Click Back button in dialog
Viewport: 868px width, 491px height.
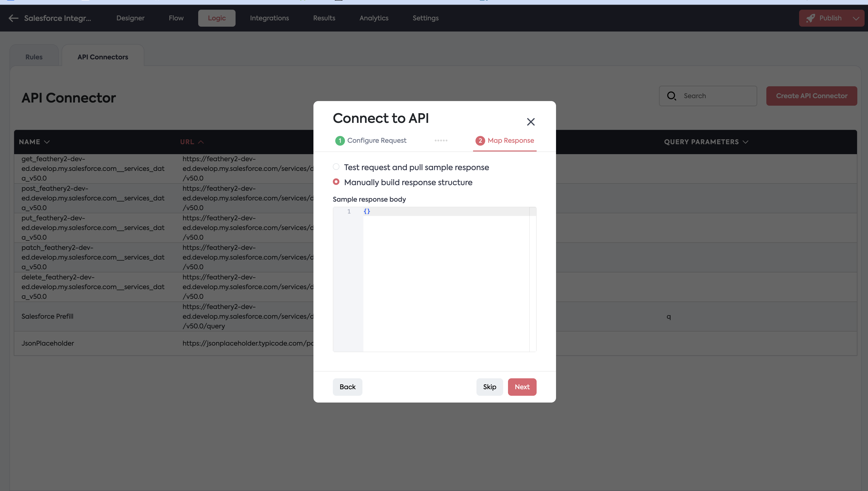[x=347, y=387]
